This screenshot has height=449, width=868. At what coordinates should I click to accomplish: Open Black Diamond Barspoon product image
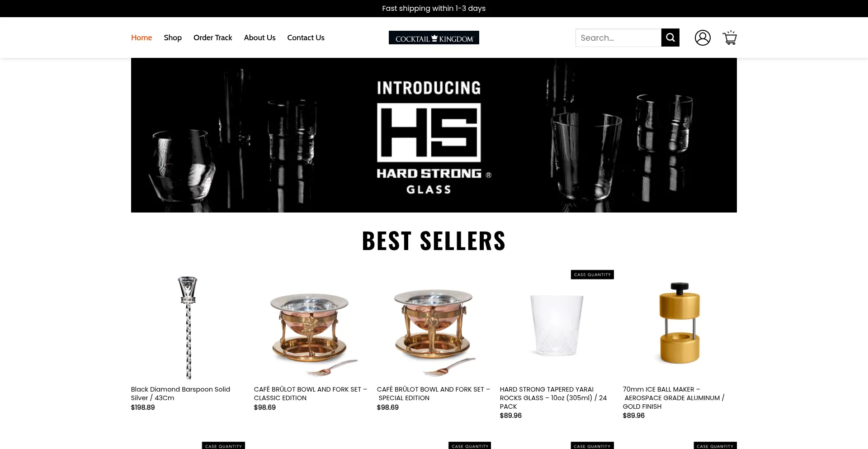click(188, 327)
